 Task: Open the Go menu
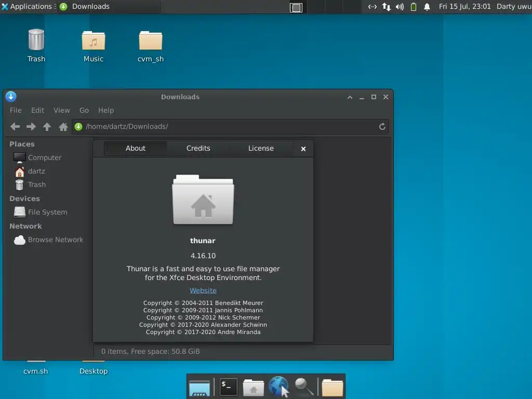point(84,110)
